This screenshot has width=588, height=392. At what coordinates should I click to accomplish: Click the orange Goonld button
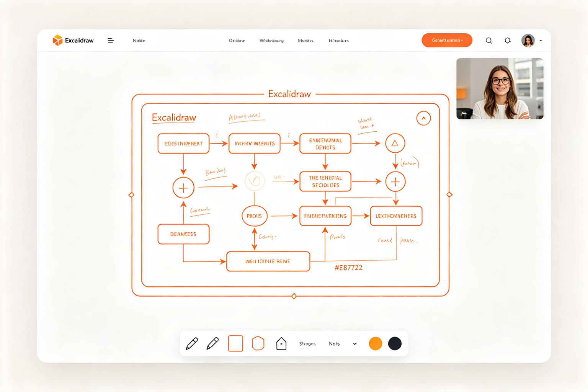[x=447, y=40]
